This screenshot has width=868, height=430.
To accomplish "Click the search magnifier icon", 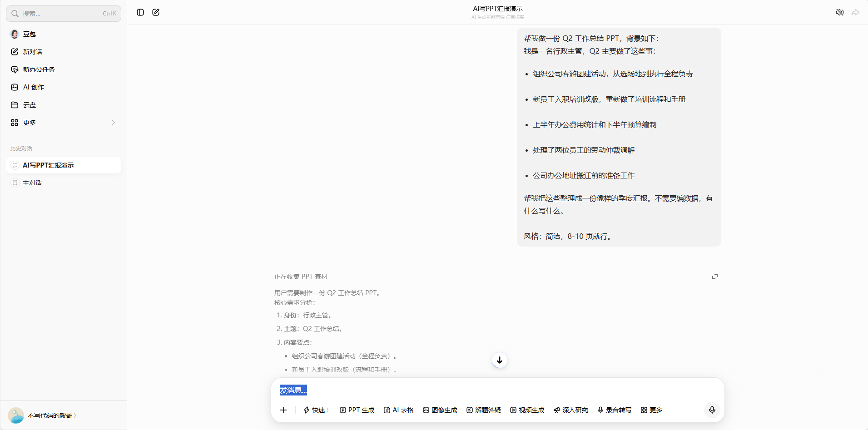I will coord(15,14).
